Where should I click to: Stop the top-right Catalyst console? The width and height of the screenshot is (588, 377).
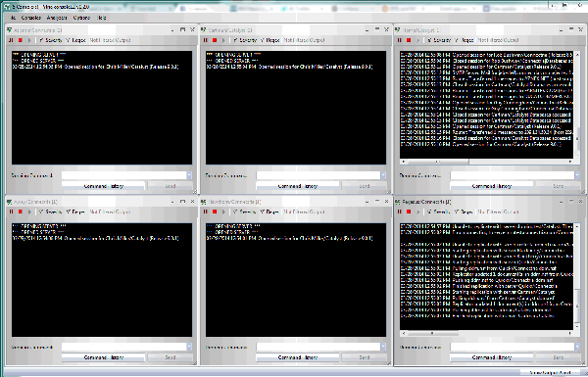[x=409, y=40]
